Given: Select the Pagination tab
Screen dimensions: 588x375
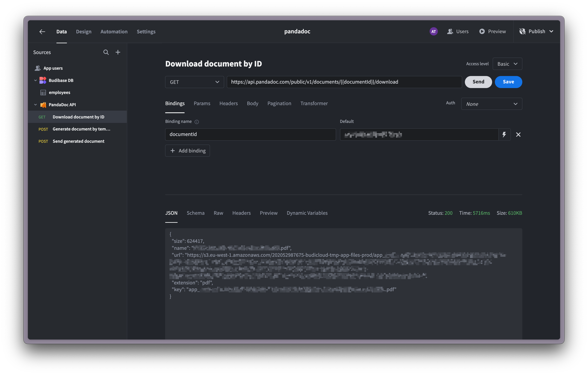Looking at the screenshot, I should point(279,103).
